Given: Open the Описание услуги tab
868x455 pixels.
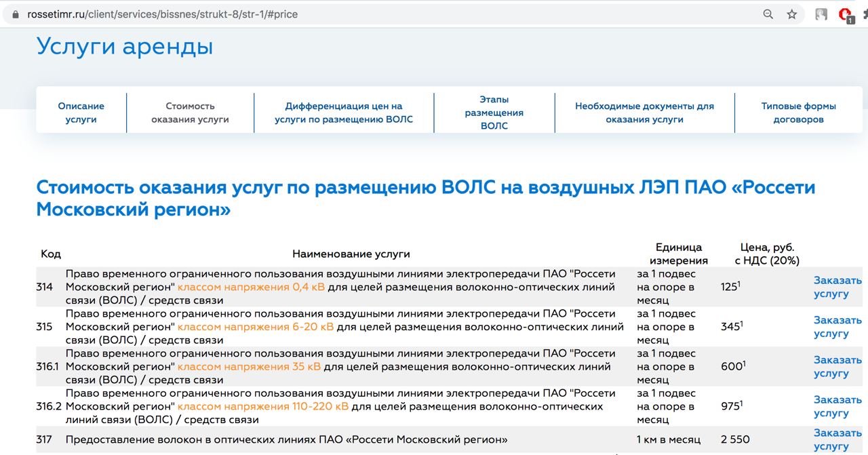Looking at the screenshot, I should [81, 113].
